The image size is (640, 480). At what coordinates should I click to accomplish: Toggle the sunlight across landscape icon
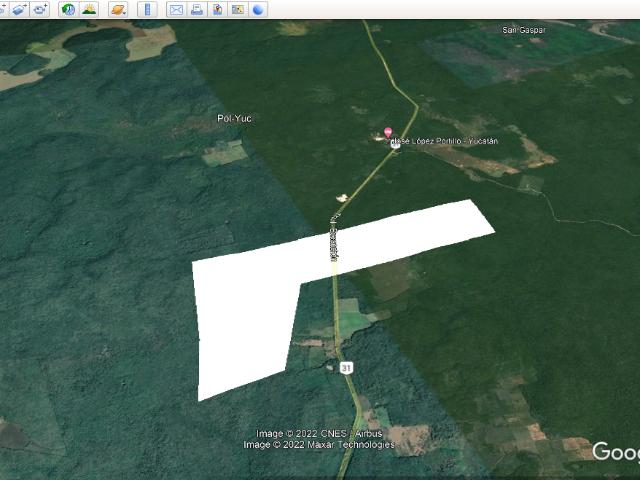pyautogui.click(x=89, y=9)
